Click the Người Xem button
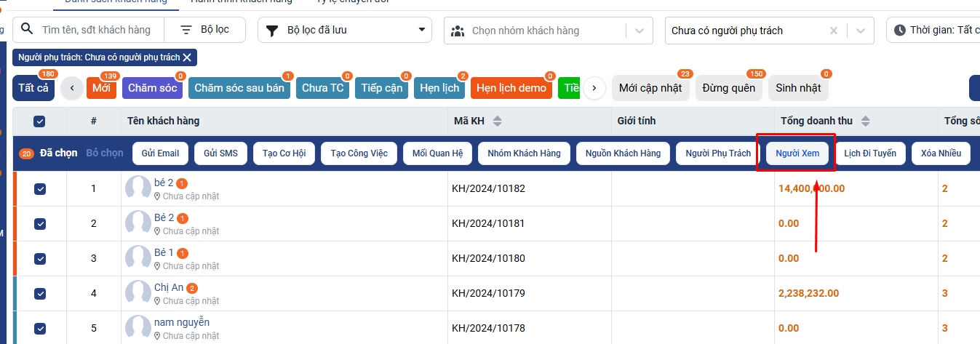This screenshot has height=344, width=980. click(797, 153)
